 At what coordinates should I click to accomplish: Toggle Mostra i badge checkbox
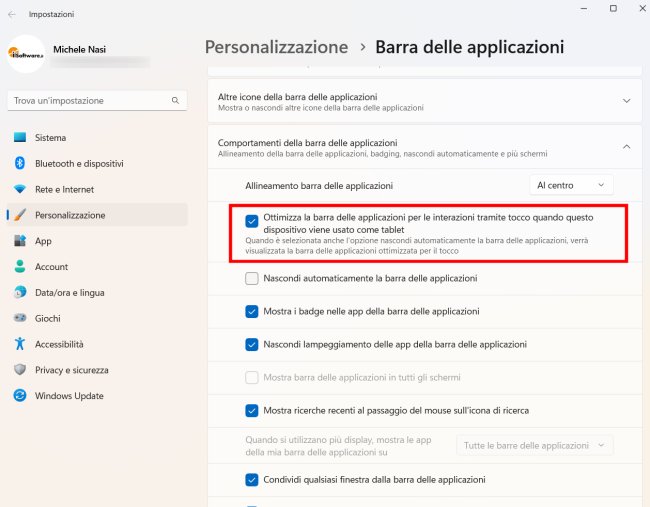point(252,311)
